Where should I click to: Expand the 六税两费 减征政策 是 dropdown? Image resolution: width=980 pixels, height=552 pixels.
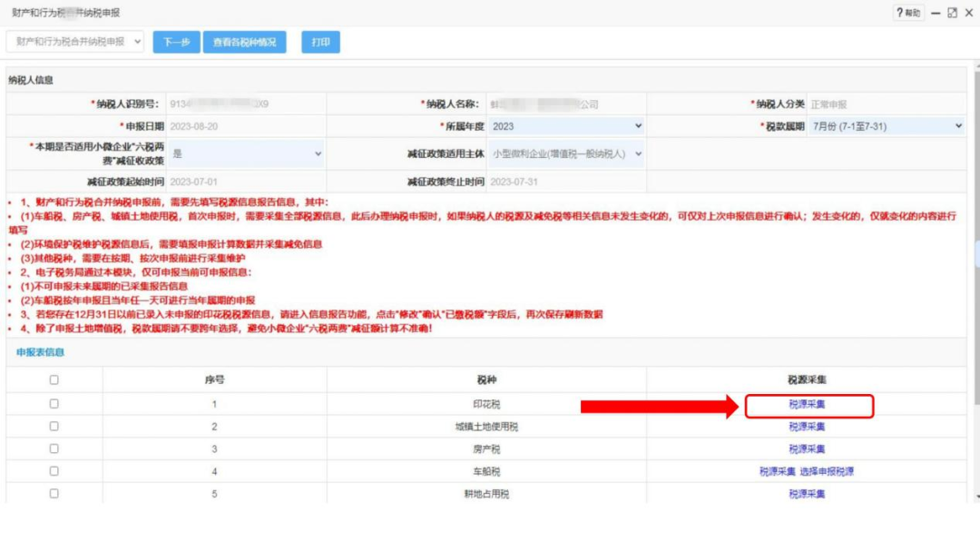245,154
